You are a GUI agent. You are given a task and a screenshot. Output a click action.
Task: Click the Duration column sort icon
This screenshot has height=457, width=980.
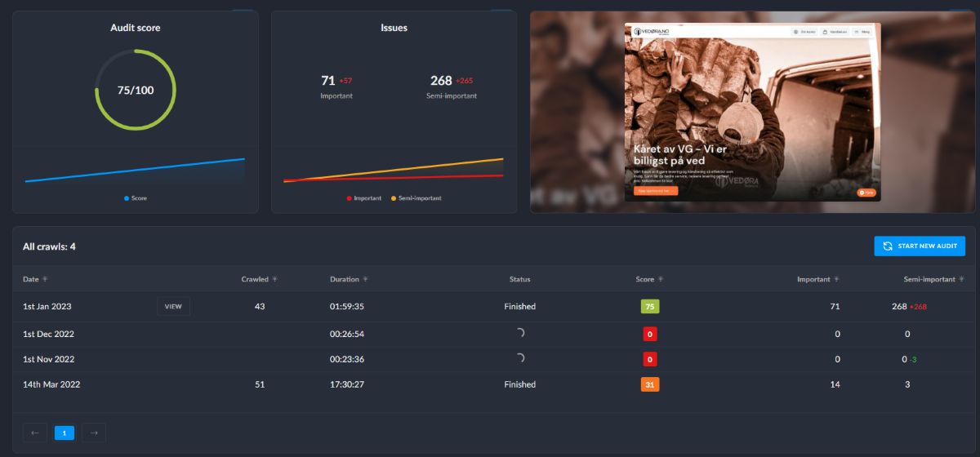pyautogui.click(x=365, y=279)
